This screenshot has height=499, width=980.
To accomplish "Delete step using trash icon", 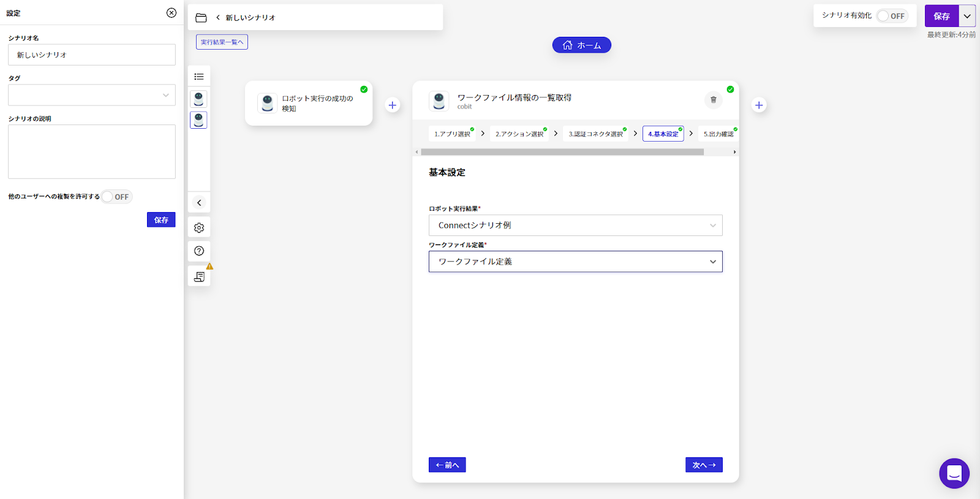I will pyautogui.click(x=714, y=99).
